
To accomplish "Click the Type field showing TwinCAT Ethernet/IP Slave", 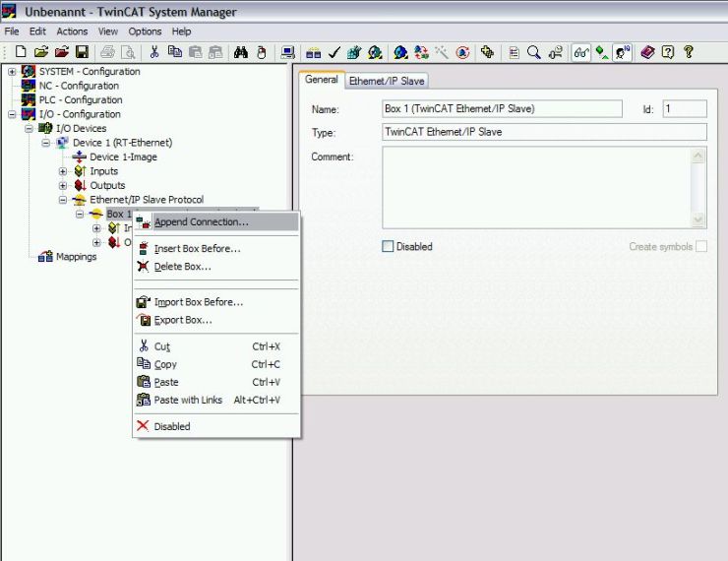I will pyautogui.click(x=544, y=132).
